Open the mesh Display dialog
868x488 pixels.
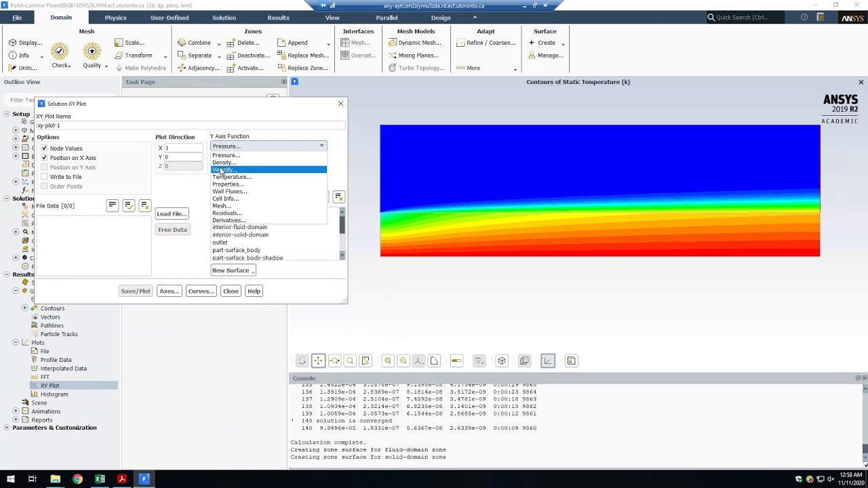point(25,43)
